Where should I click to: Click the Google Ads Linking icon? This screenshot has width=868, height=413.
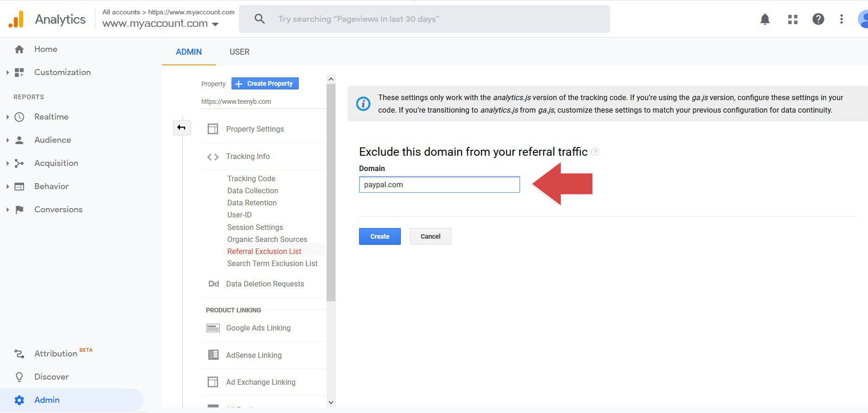[x=213, y=328]
